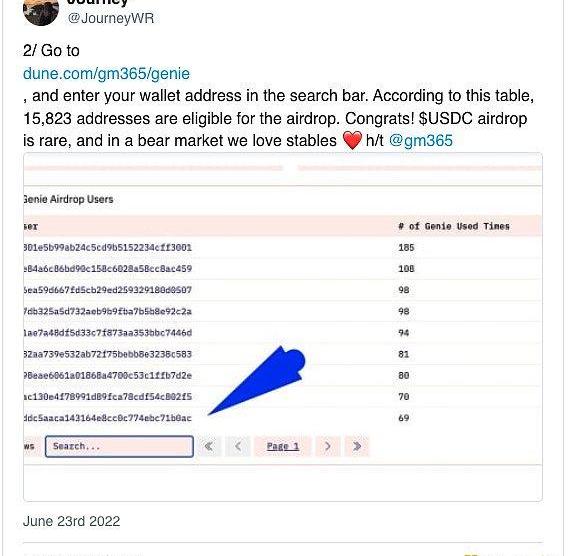This screenshot has height=556, width=568.
Task: Click the blue arrow annotation
Action: point(257,380)
